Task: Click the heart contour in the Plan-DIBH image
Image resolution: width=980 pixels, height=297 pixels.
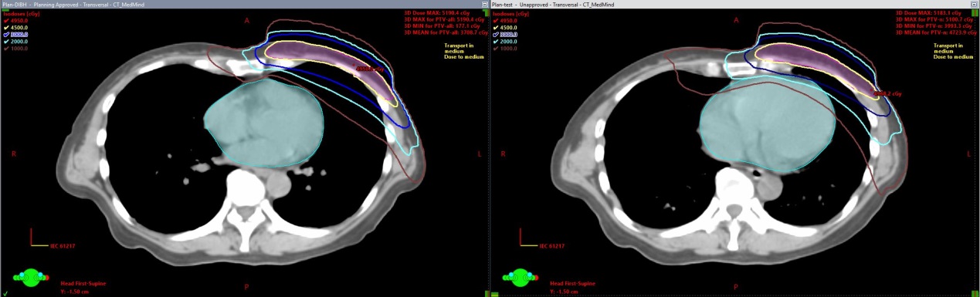Action: tap(263, 126)
